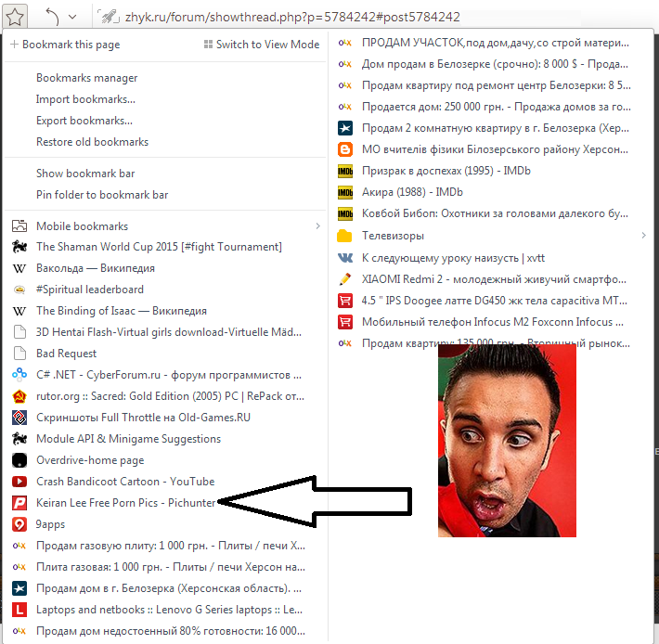Open the back history dropdown chevron

[72, 17]
